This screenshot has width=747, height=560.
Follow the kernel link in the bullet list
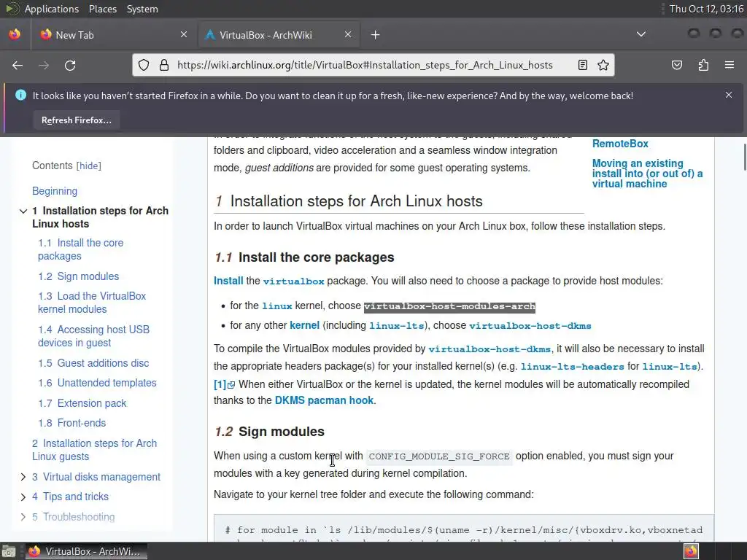(304, 326)
